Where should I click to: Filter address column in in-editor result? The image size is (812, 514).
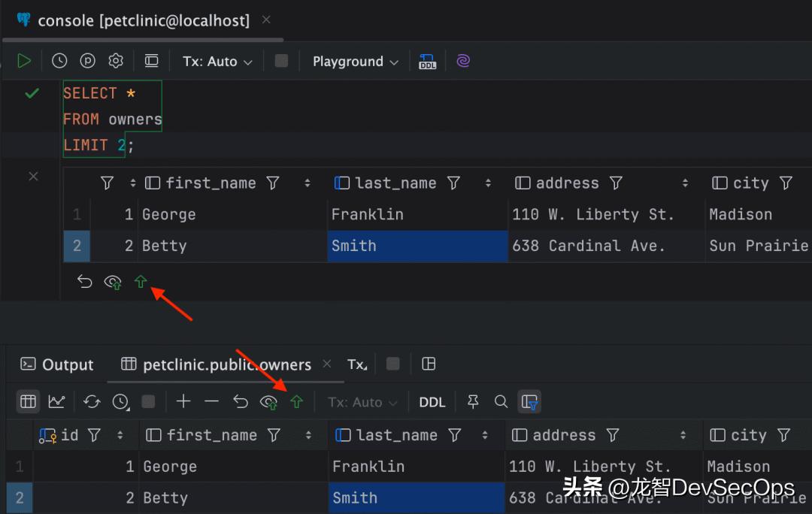tap(616, 183)
